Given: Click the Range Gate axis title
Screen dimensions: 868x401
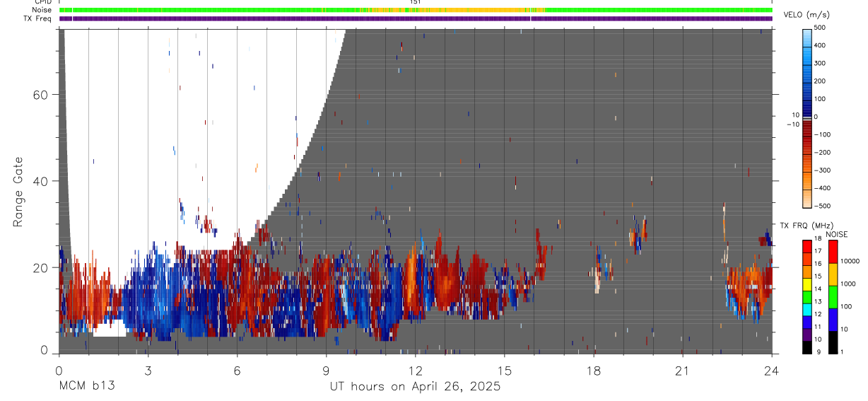Looking at the screenshot, I should click(x=18, y=192).
